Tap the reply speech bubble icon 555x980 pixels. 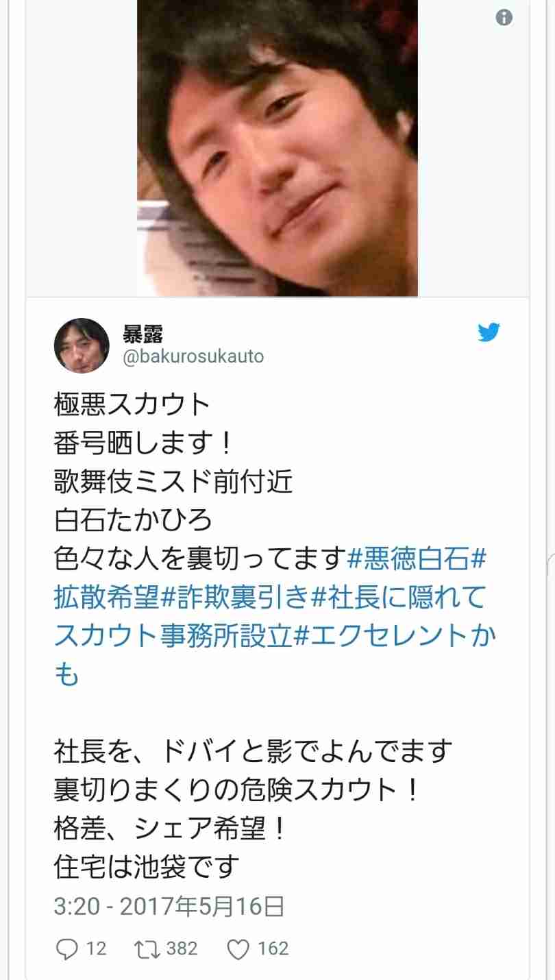(x=66, y=948)
